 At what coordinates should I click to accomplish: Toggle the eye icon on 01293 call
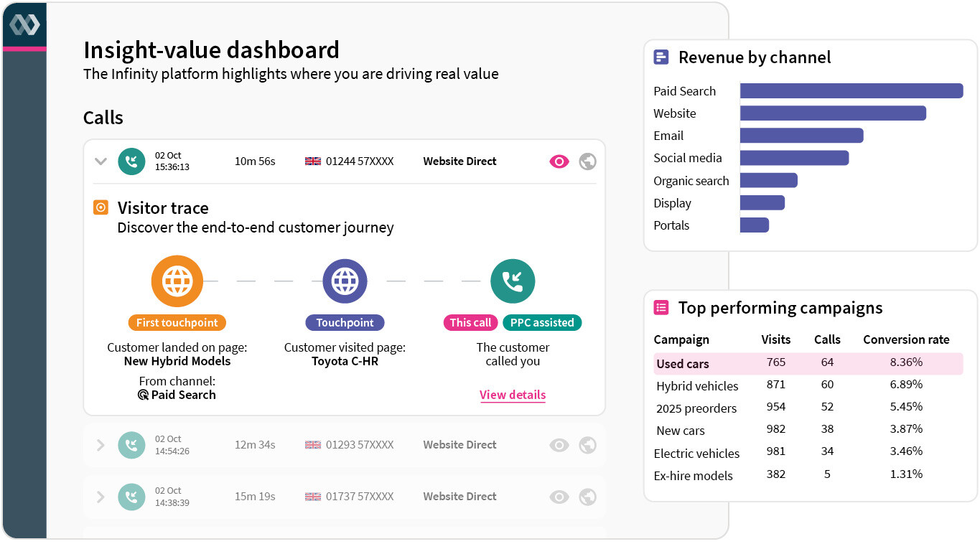(x=559, y=445)
